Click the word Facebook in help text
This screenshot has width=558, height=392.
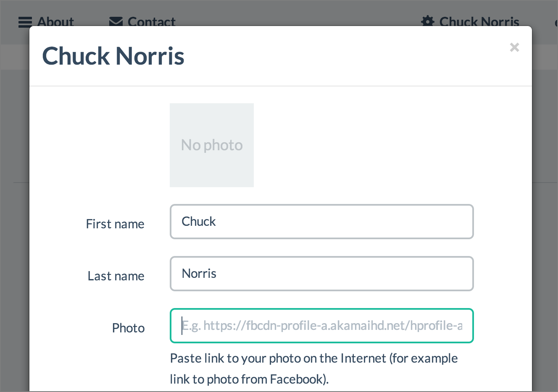coord(296,379)
